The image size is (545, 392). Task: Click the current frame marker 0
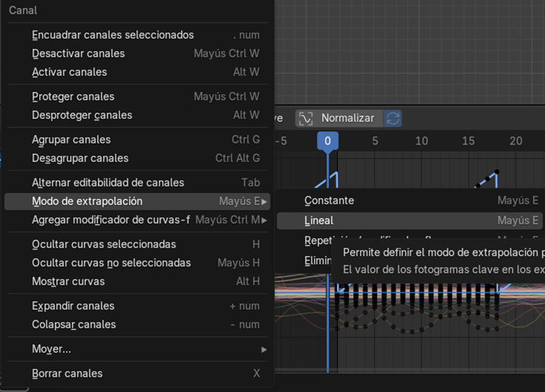tap(328, 141)
